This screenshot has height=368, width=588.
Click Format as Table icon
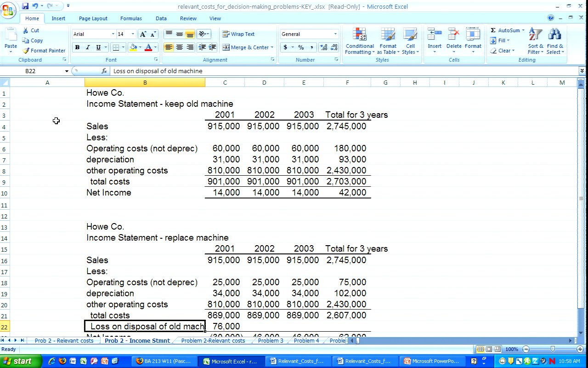click(388, 34)
